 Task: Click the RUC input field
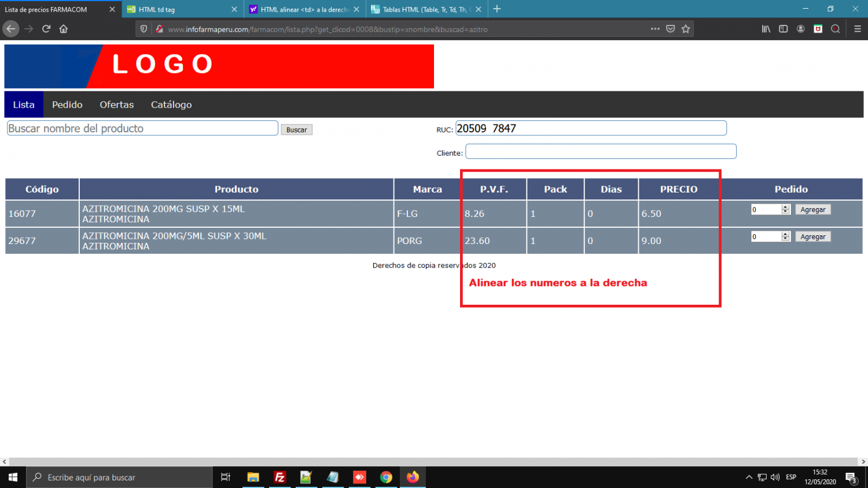[x=591, y=128]
